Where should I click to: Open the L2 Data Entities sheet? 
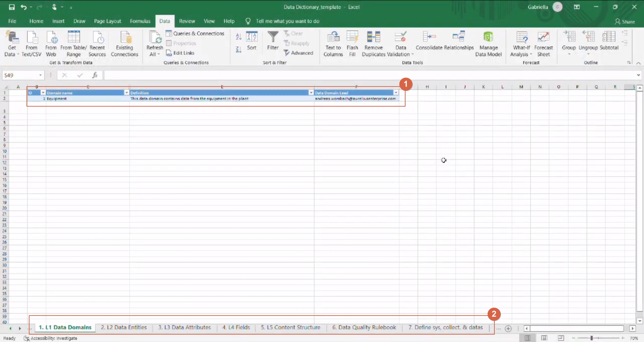[124, 328]
